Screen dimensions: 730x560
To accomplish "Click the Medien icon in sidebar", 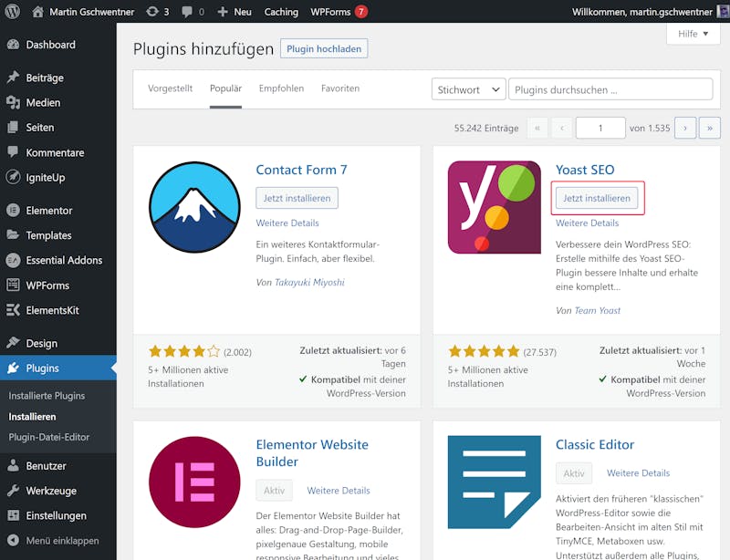I will click(x=13, y=102).
